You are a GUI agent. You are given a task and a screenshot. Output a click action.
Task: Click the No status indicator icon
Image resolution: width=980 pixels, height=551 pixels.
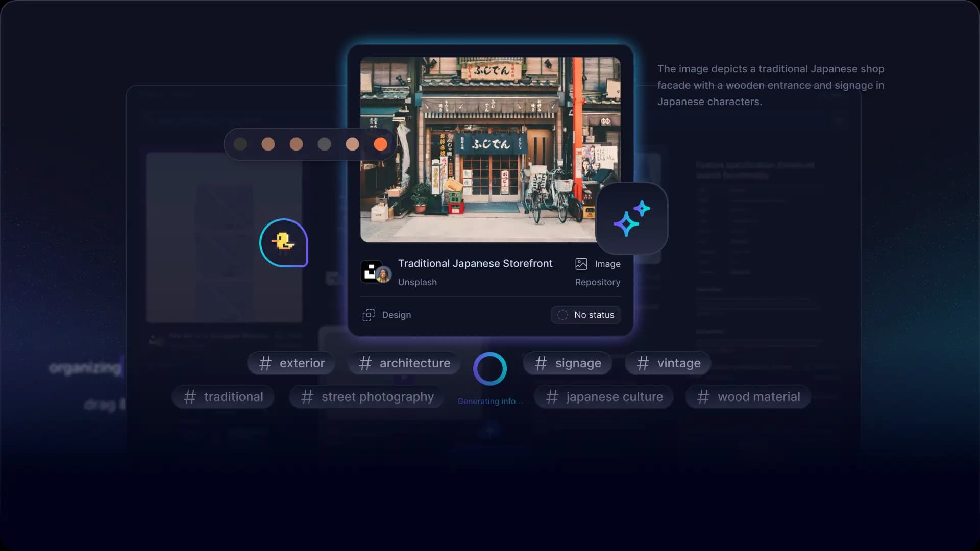[561, 315]
